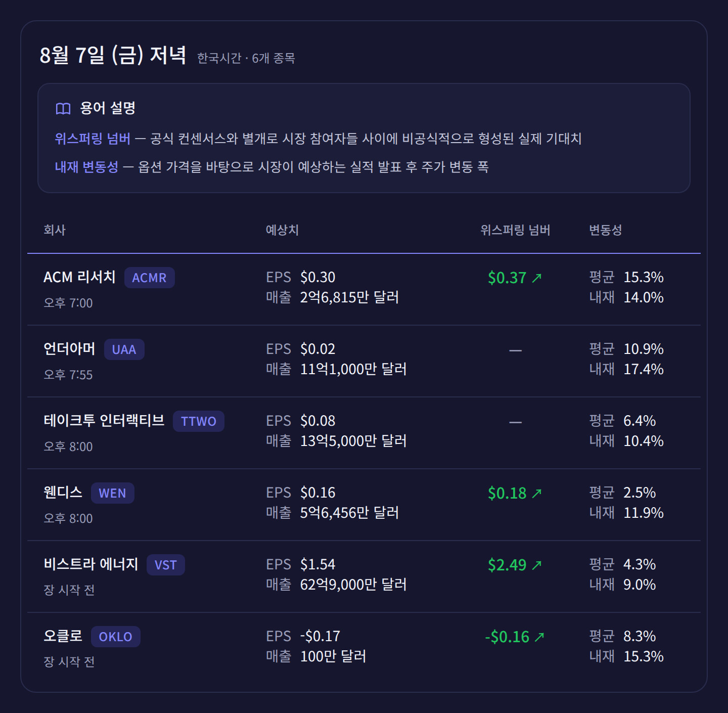Image resolution: width=728 pixels, height=713 pixels.
Task: Select the 테이크투 인터랙티브 company name
Action: [x=104, y=421]
